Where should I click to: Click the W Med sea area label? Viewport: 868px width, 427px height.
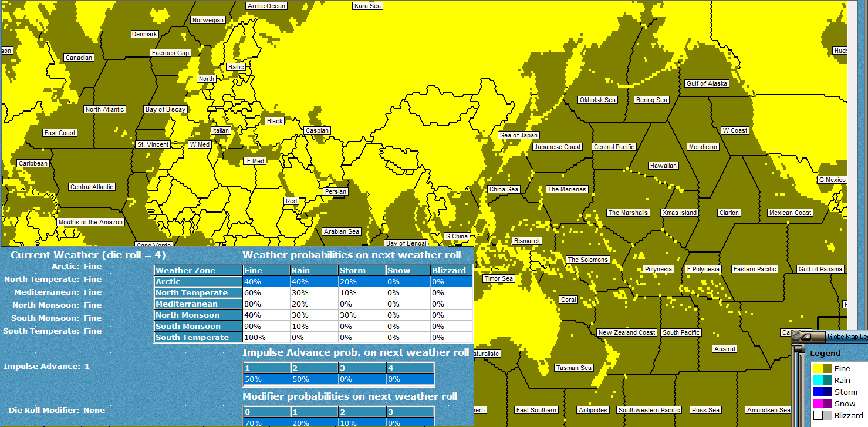click(x=200, y=144)
